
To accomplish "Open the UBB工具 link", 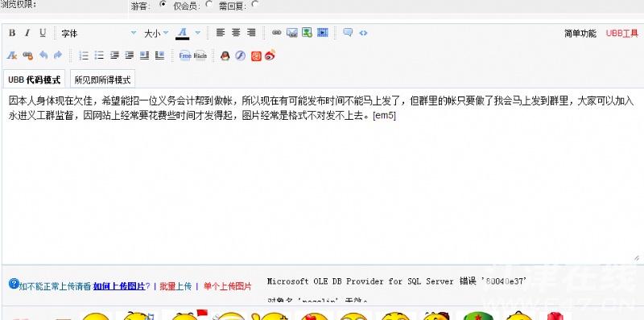I will [621, 34].
